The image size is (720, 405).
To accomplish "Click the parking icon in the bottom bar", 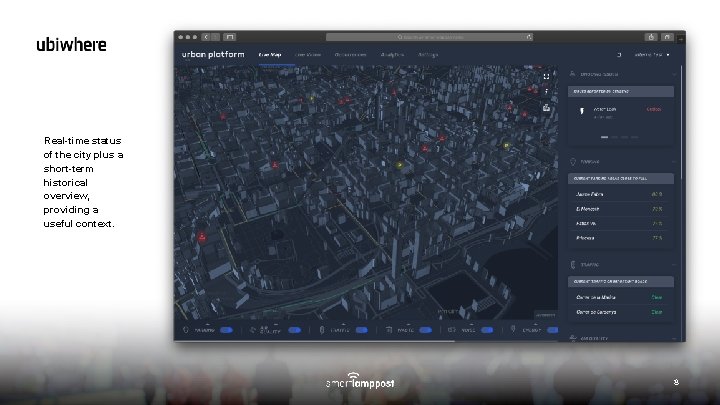I will (186, 330).
